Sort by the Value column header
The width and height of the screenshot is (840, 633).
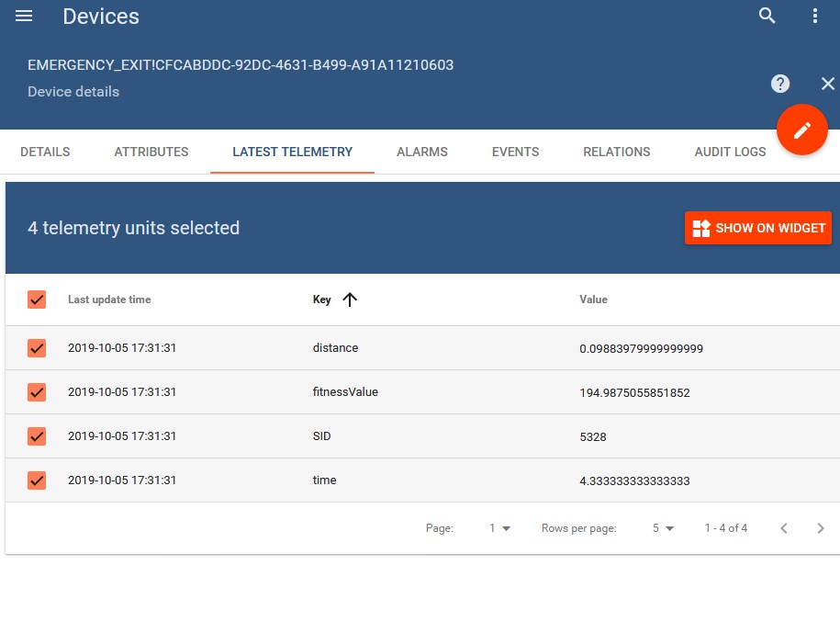[593, 300]
